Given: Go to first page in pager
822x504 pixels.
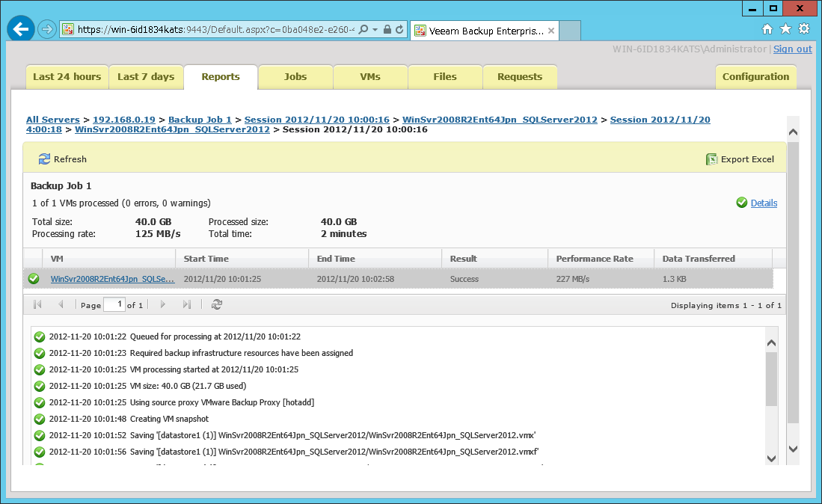Looking at the screenshot, I should tap(37, 304).
